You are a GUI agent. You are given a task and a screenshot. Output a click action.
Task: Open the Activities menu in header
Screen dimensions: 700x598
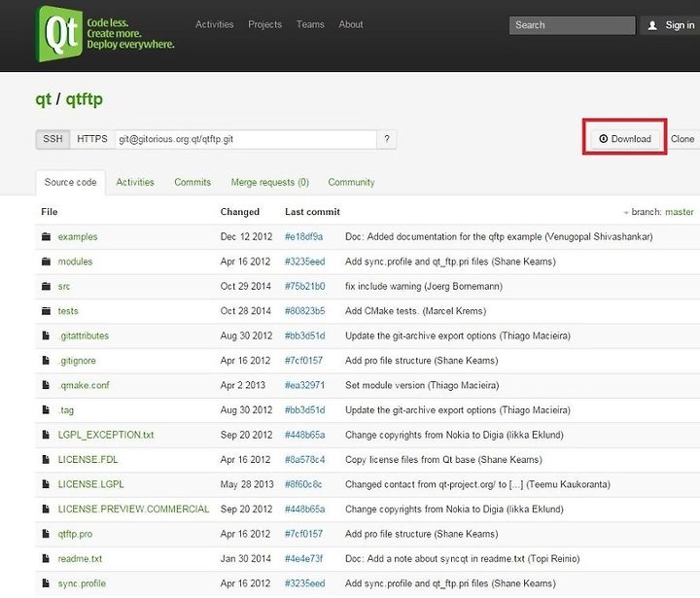(215, 24)
